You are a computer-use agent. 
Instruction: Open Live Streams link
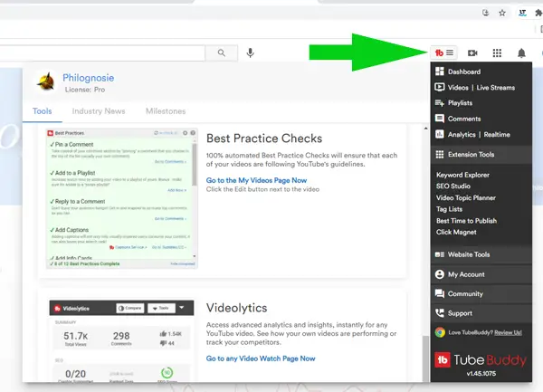pos(496,88)
